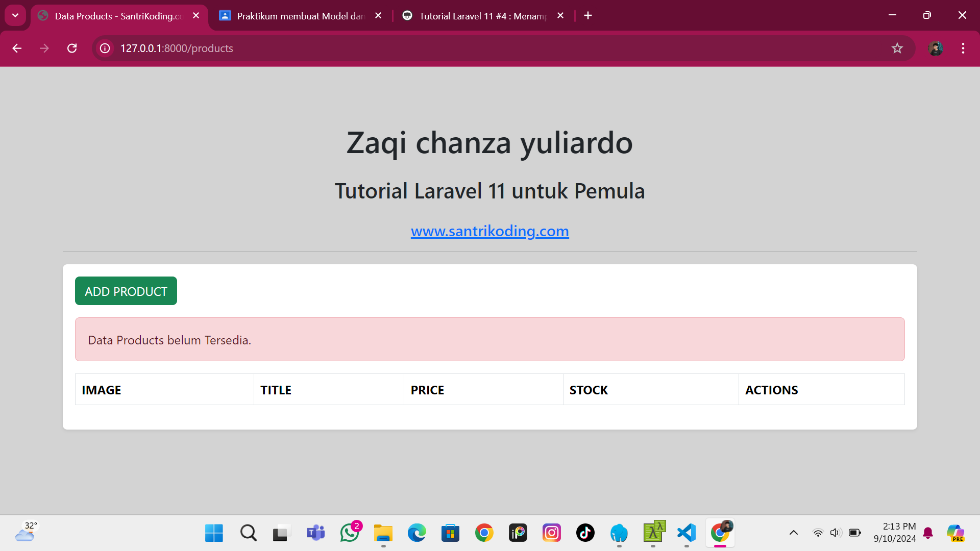Show hidden system tray icons
980x551 pixels.
click(x=793, y=533)
